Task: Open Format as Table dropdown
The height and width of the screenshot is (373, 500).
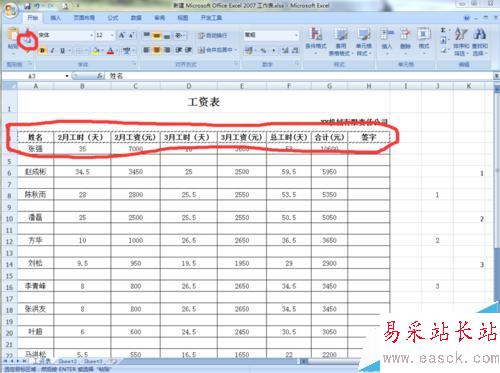Action: pyautogui.click(x=341, y=41)
